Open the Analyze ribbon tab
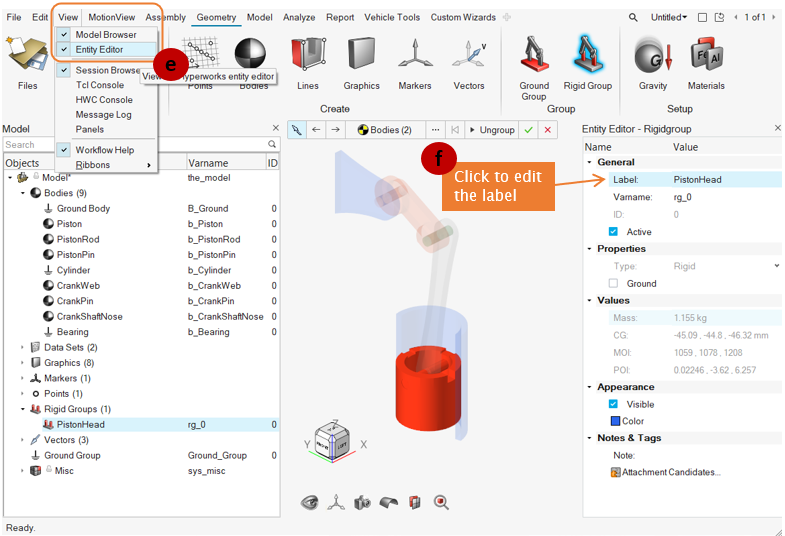This screenshot has height=536, width=785. tap(298, 17)
